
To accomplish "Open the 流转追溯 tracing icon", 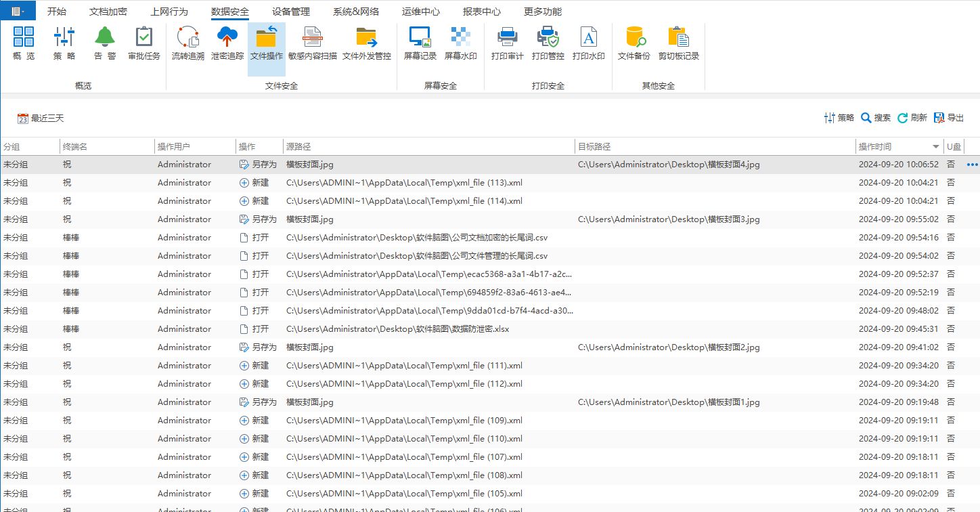I will coord(187,44).
